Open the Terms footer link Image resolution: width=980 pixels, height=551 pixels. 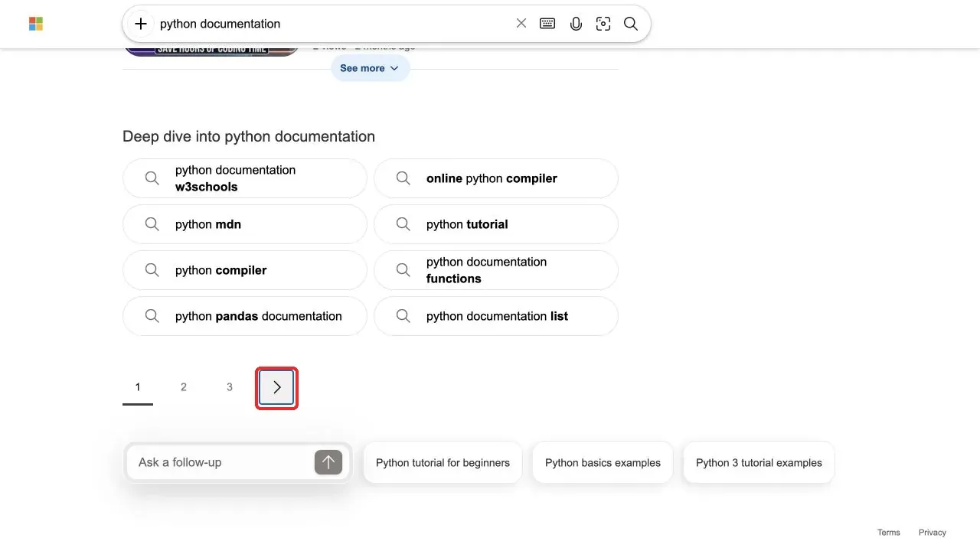click(x=889, y=533)
